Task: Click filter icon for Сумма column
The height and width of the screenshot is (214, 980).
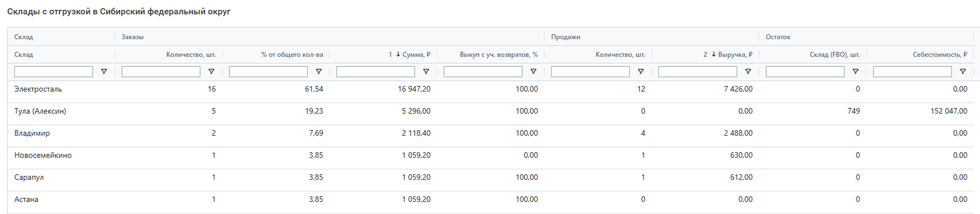Action: point(426,72)
